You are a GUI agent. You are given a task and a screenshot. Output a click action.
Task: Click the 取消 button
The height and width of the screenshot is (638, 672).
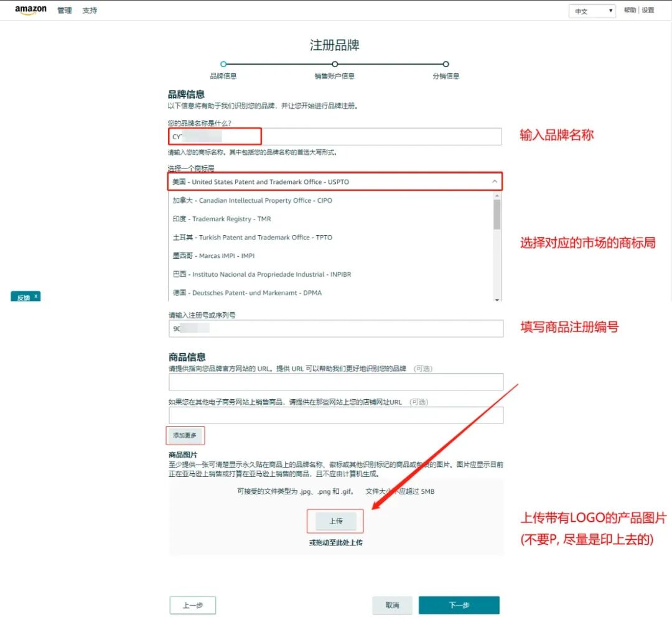(392, 604)
